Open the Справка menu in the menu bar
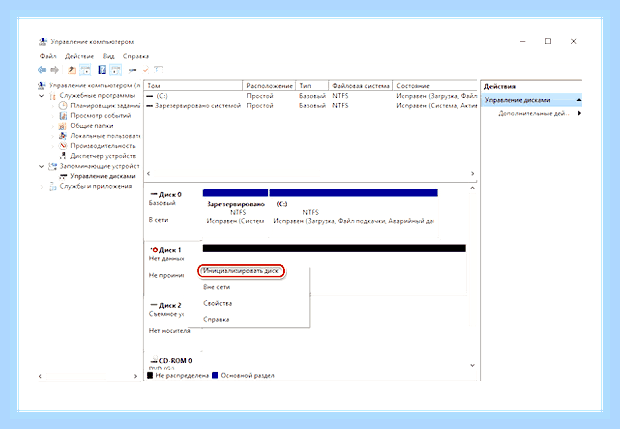Viewport: 620px width, 429px height. pyautogui.click(x=136, y=56)
